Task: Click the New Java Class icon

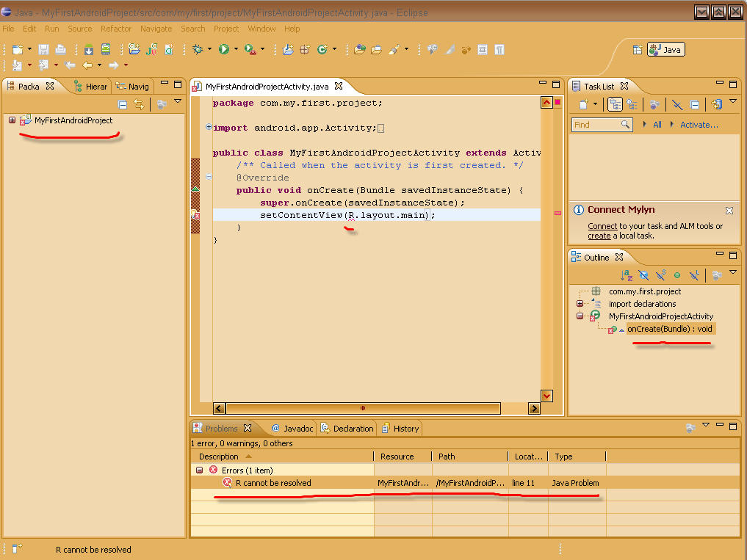Action: 322,49
